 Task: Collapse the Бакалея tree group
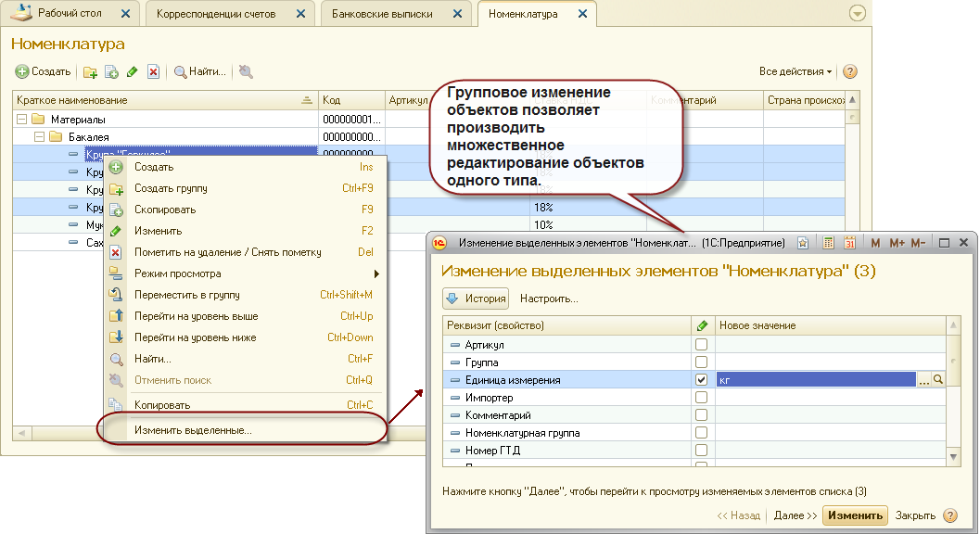click(x=40, y=136)
